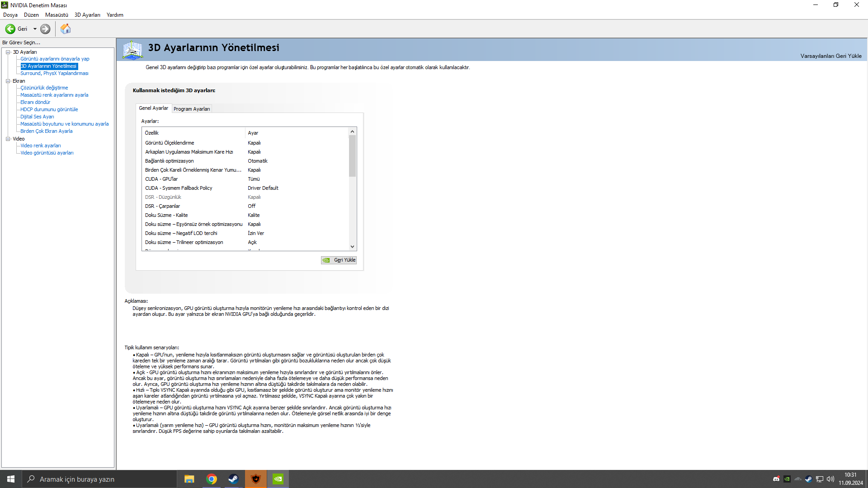Open Steam from the taskbar

[233, 479]
